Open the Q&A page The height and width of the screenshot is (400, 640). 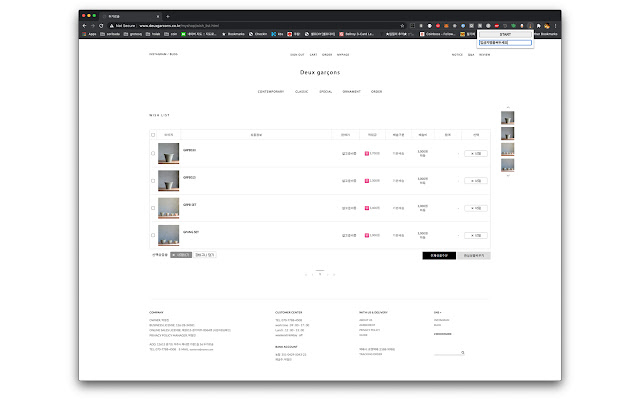pyautogui.click(x=471, y=55)
